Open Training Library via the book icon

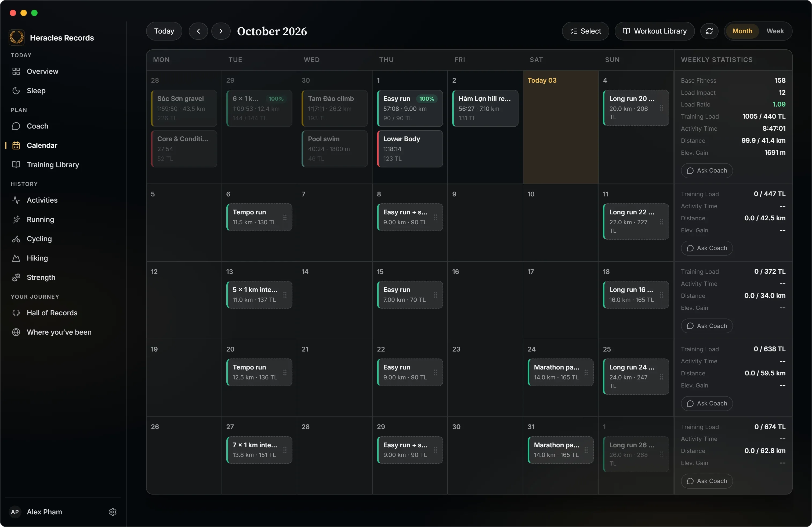click(16, 165)
